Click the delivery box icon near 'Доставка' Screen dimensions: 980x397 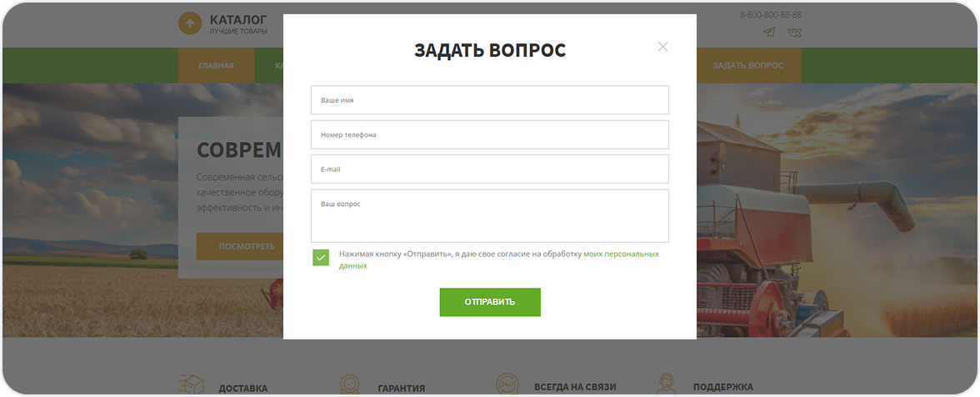192,385
